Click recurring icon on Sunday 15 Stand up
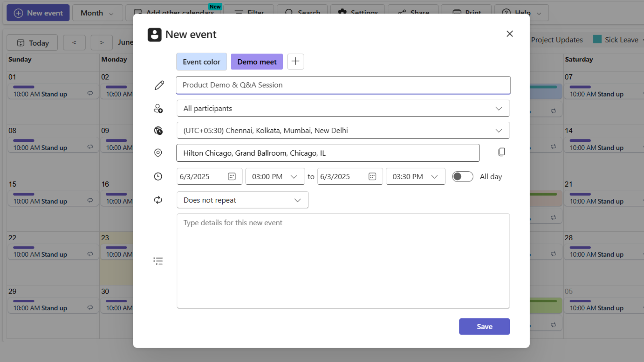This screenshot has height=362, width=644. click(90, 200)
